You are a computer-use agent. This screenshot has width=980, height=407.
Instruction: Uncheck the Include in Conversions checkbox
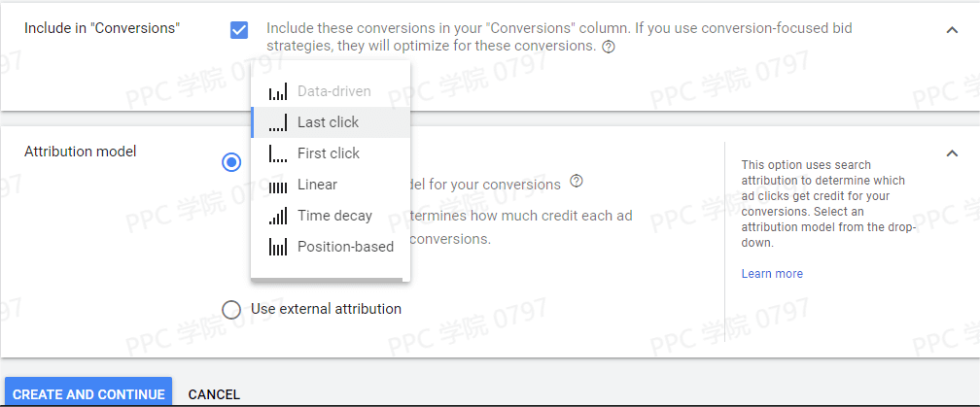239,30
